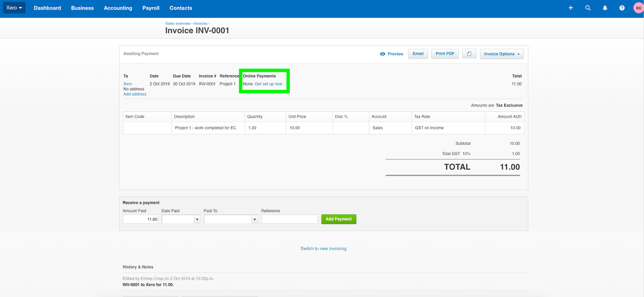
Task: Open the notifications bell icon
Action: point(605,8)
